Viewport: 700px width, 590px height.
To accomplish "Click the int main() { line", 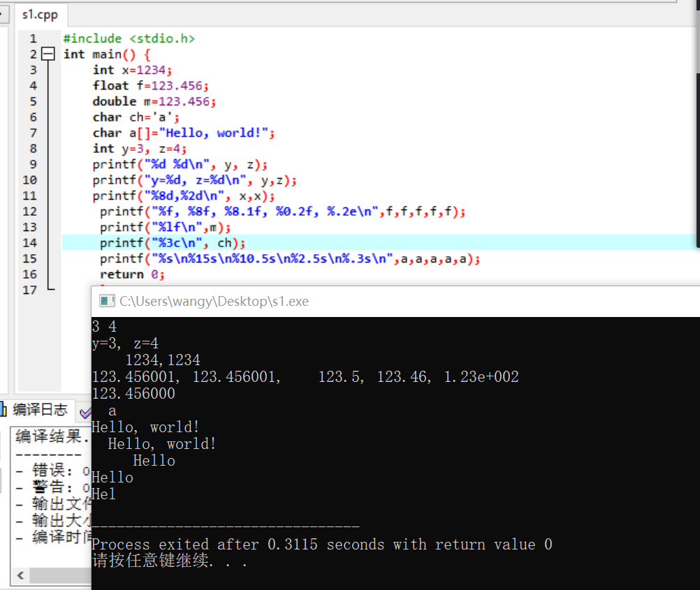I will 107,54.
